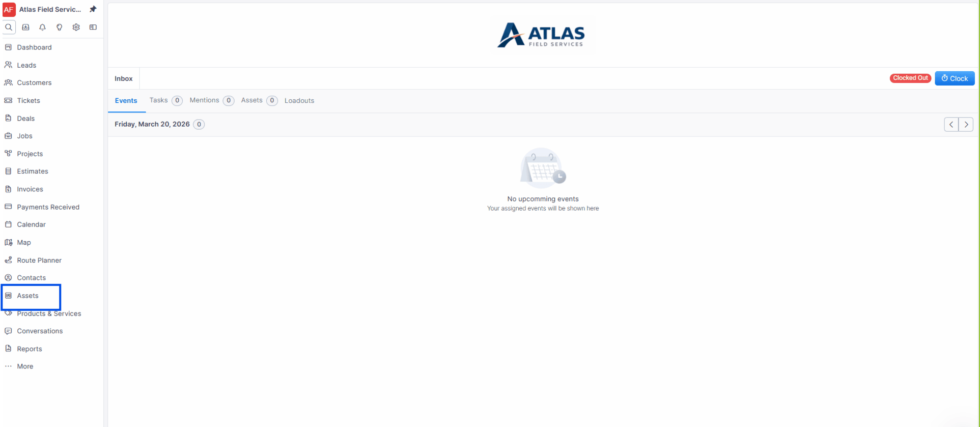Toggle the sidebar layout panel icon
Screen dimensions: 980x427
pos(93,27)
